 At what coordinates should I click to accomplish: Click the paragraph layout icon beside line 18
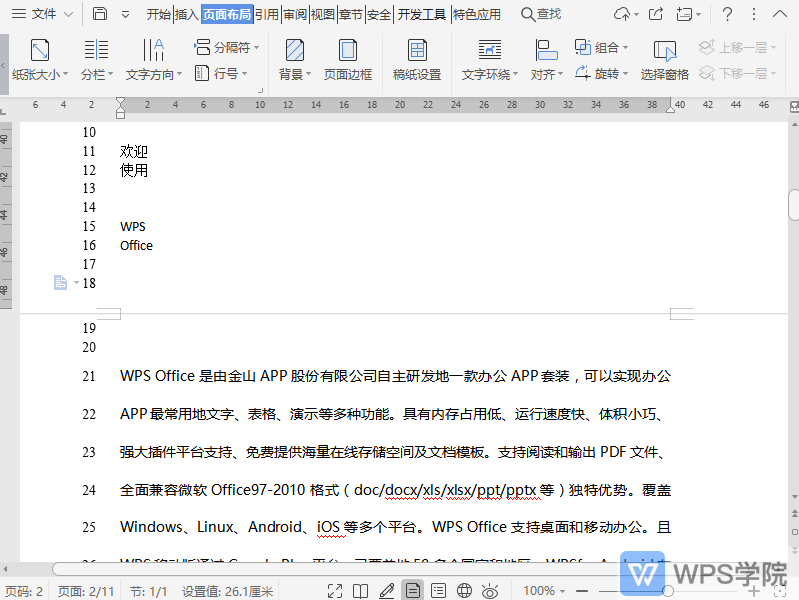pos(60,282)
